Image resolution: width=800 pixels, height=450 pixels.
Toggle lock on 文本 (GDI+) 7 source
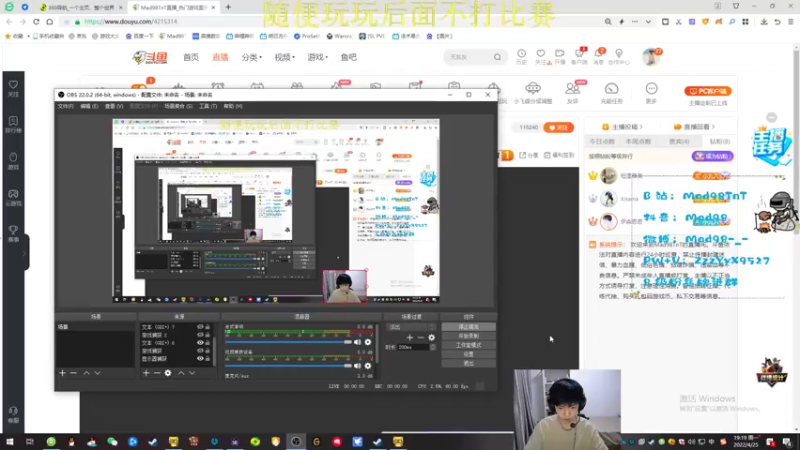pos(208,327)
